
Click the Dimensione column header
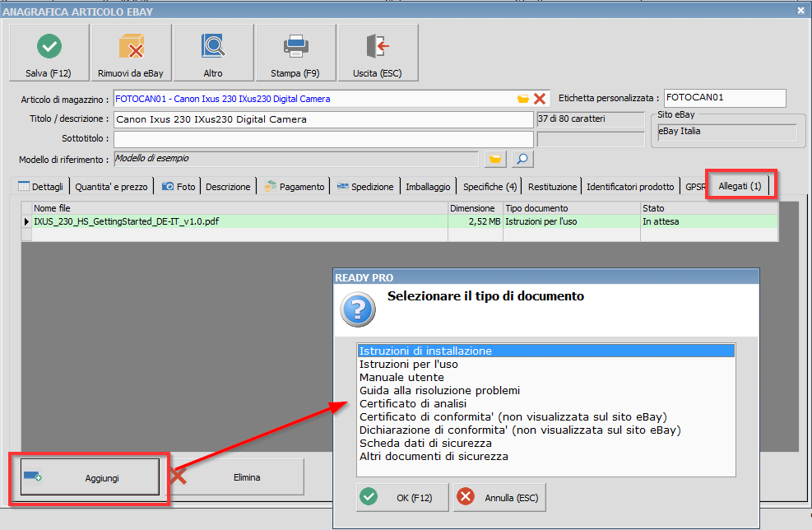[476, 208]
